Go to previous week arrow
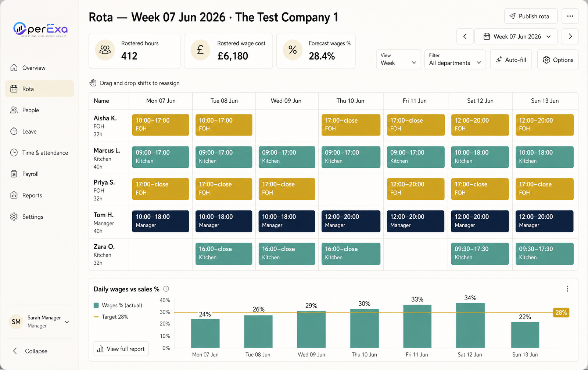The height and width of the screenshot is (370, 588). tap(465, 36)
